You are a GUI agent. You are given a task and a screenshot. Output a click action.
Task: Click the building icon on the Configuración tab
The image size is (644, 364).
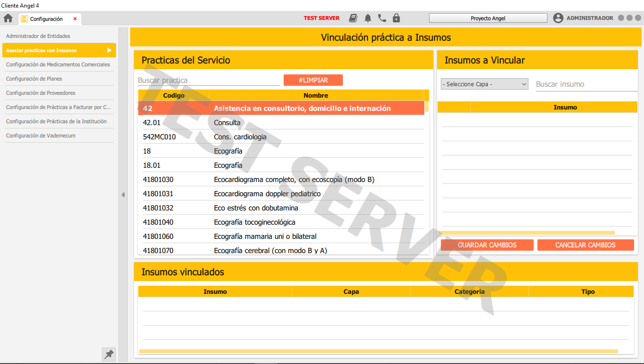click(x=24, y=19)
